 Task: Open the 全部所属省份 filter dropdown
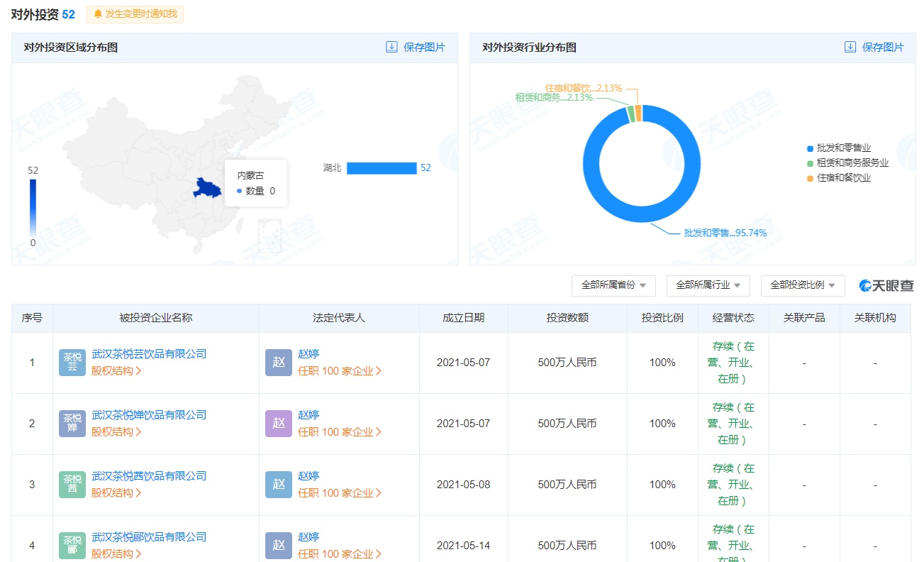pos(613,285)
